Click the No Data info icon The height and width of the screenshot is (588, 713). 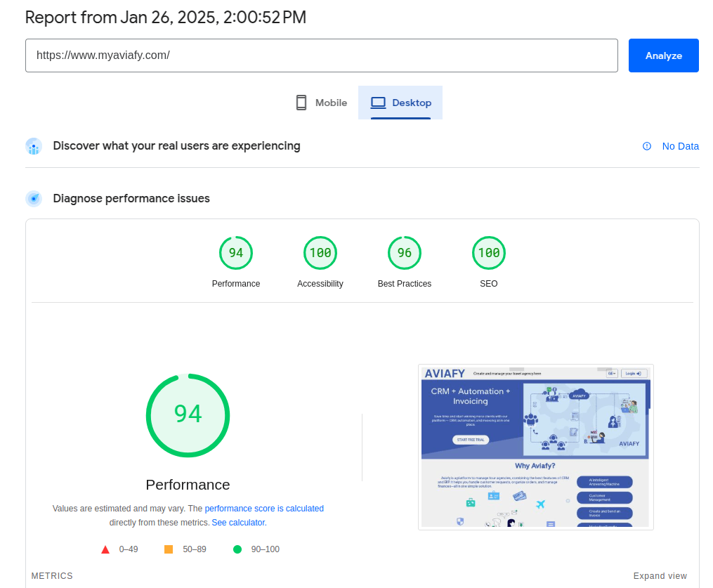[646, 146]
